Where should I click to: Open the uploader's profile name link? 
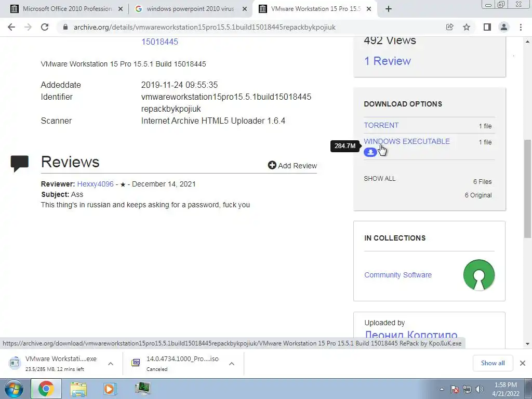tap(411, 335)
